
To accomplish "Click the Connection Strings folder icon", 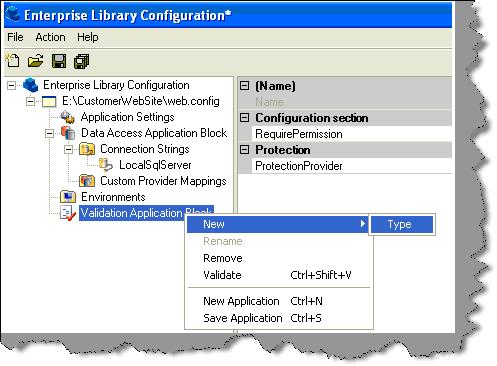I will (x=87, y=149).
